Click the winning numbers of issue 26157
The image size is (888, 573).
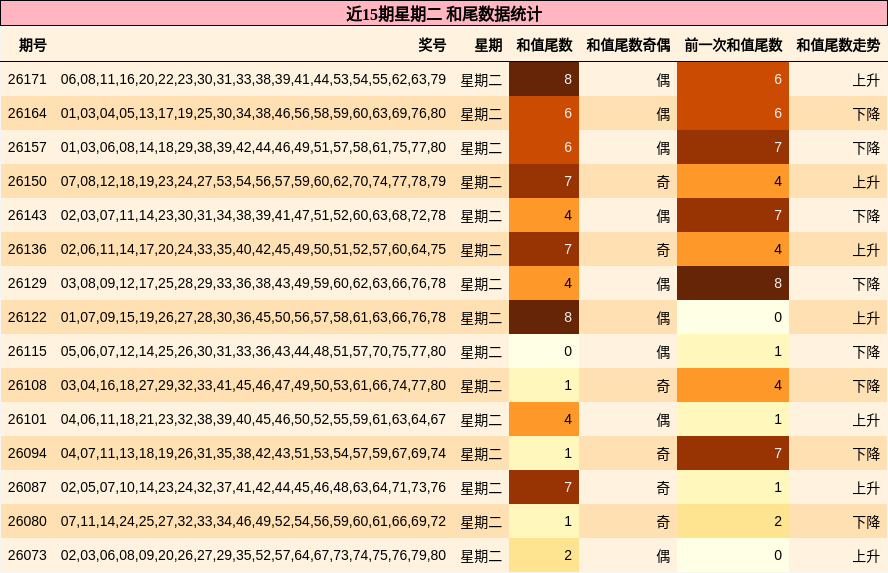pos(253,147)
